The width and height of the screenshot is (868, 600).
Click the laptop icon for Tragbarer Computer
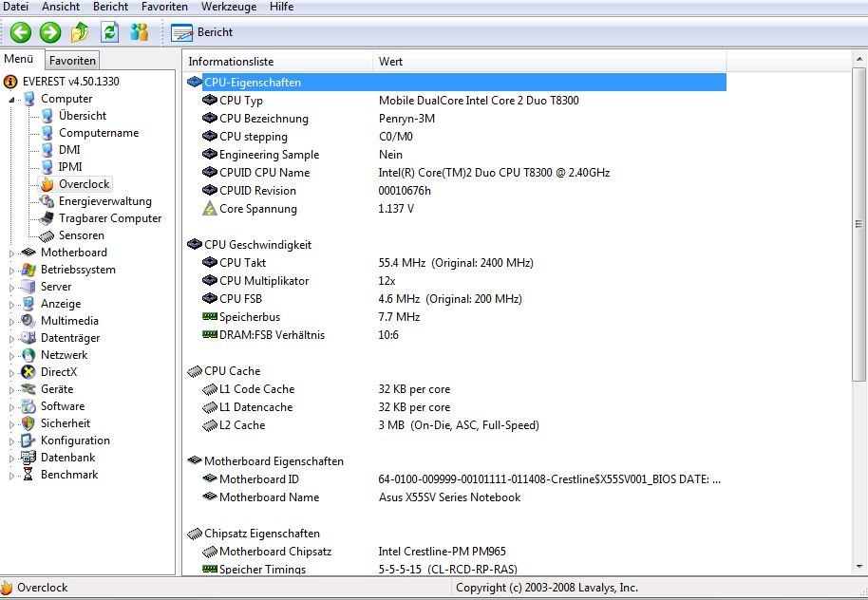click(47, 218)
